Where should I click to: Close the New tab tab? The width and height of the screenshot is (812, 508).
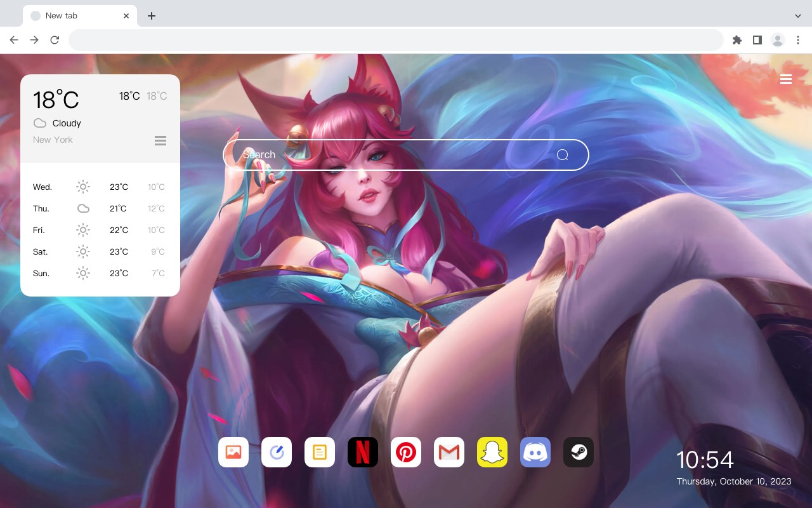[126, 16]
